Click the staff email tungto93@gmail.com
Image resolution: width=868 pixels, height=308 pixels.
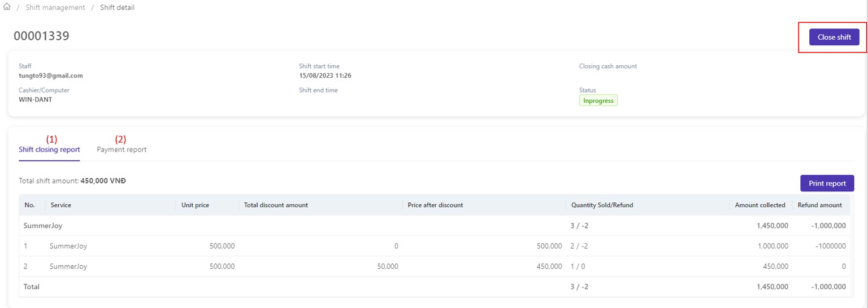(x=51, y=76)
